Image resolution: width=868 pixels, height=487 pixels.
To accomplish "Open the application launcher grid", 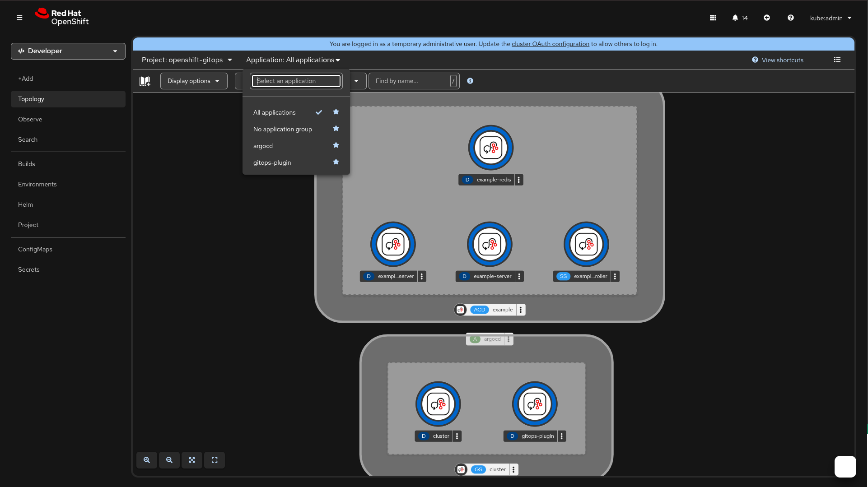I will (x=713, y=18).
